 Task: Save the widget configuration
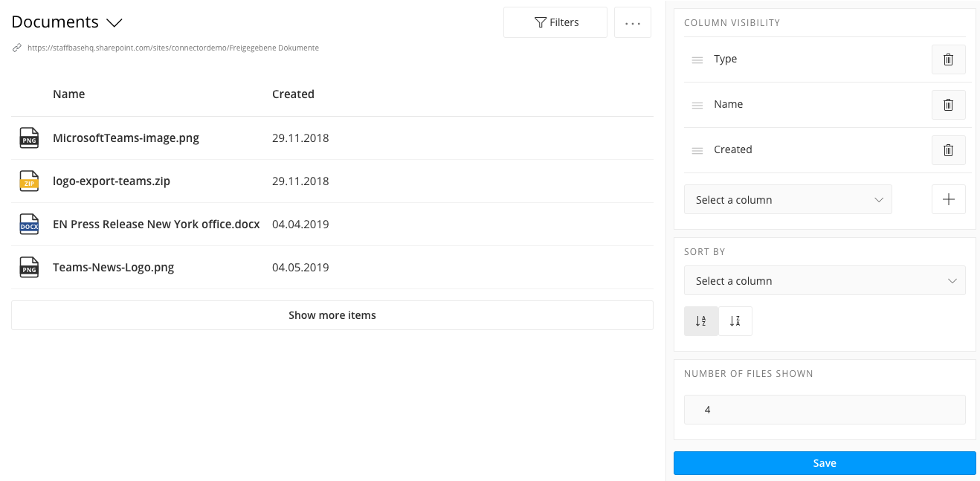click(824, 462)
